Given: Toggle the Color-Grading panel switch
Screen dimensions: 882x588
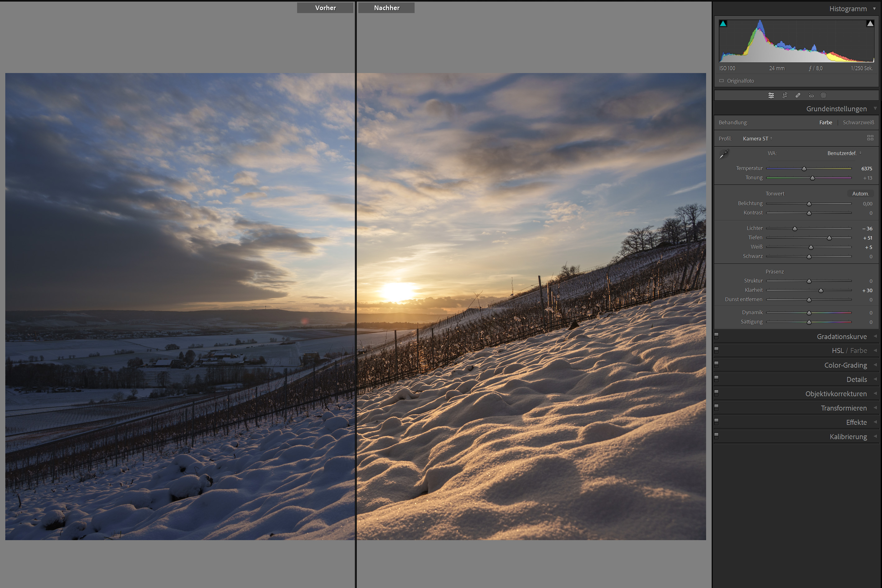Looking at the screenshot, I should (716, 365).
